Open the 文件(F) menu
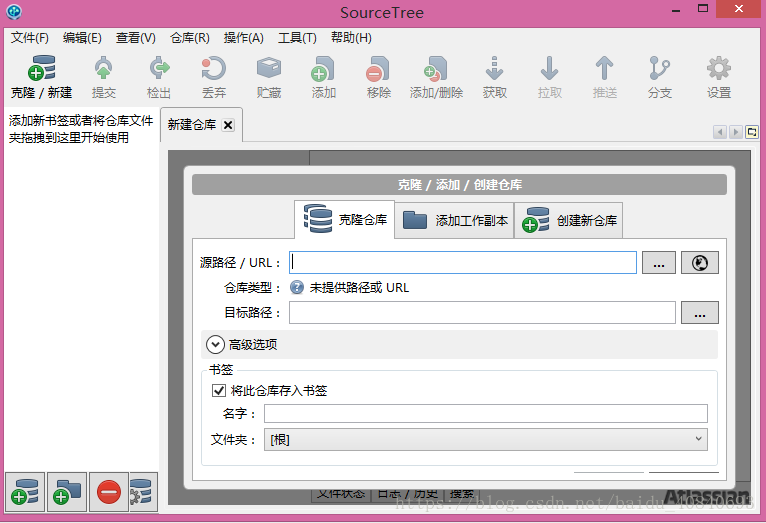This screenshot has height=523, width=766. (x=30, y=38)
